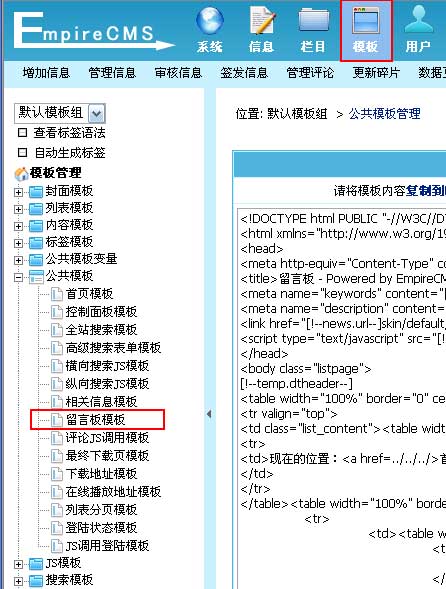Screen dimensions: 446x589
Task: Click the 公共模板管理 breadcrumb link
Action: [385, 114]
